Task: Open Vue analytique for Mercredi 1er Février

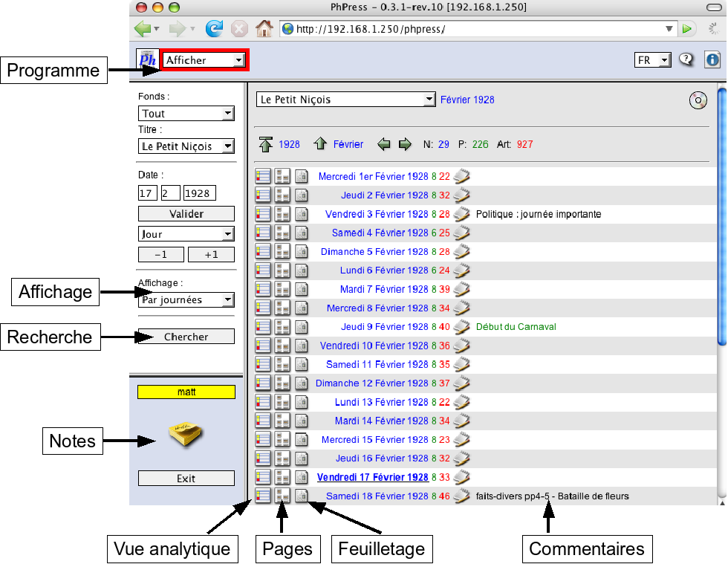Action: coord(261,176)
